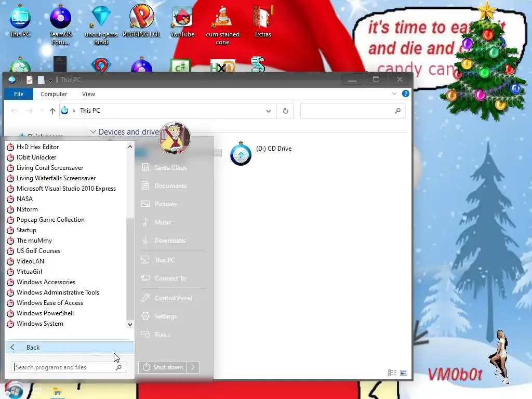The image size is (532, 399).
Task: Click This PC in the address bar
Action: tap(90, 111)
